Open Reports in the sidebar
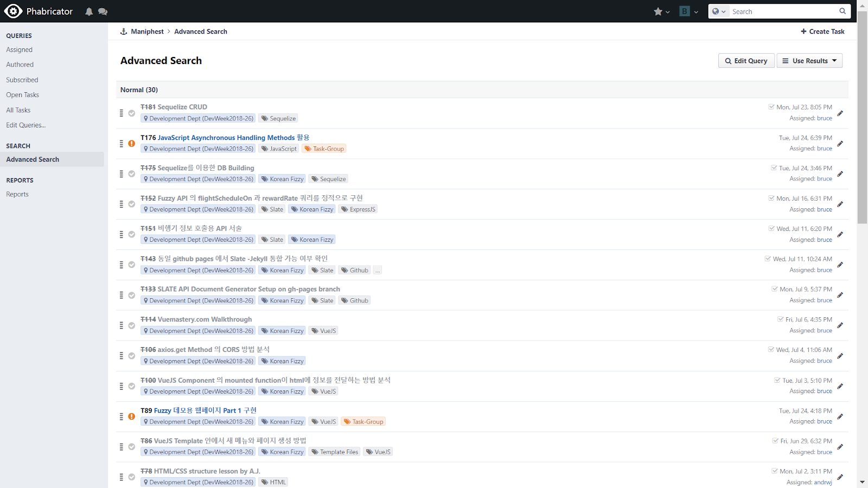Screen dimensions: 868x488 point(17,194)
